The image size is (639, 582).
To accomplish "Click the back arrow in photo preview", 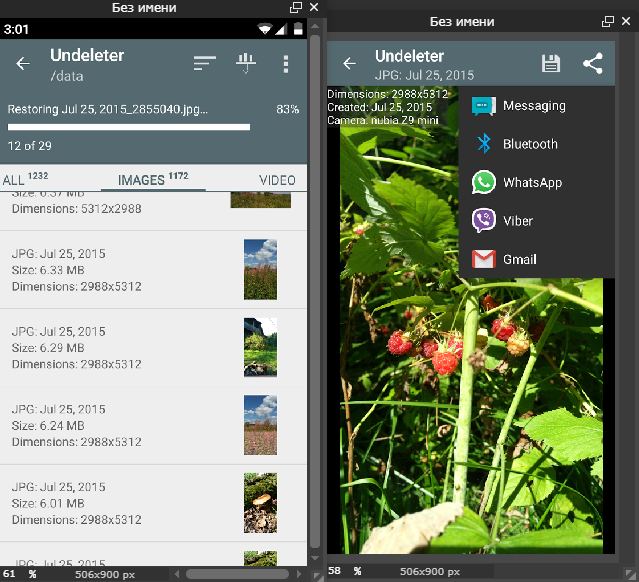I will coord(349,64).
